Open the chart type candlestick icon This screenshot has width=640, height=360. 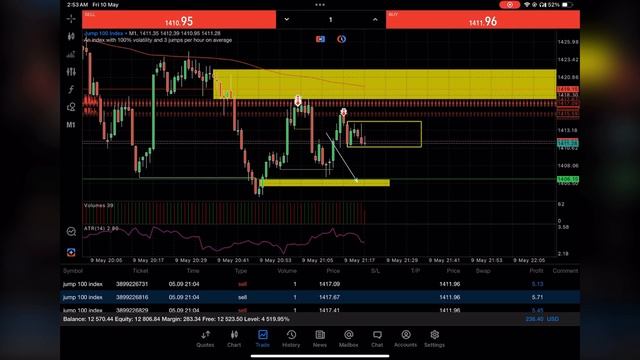71,36
